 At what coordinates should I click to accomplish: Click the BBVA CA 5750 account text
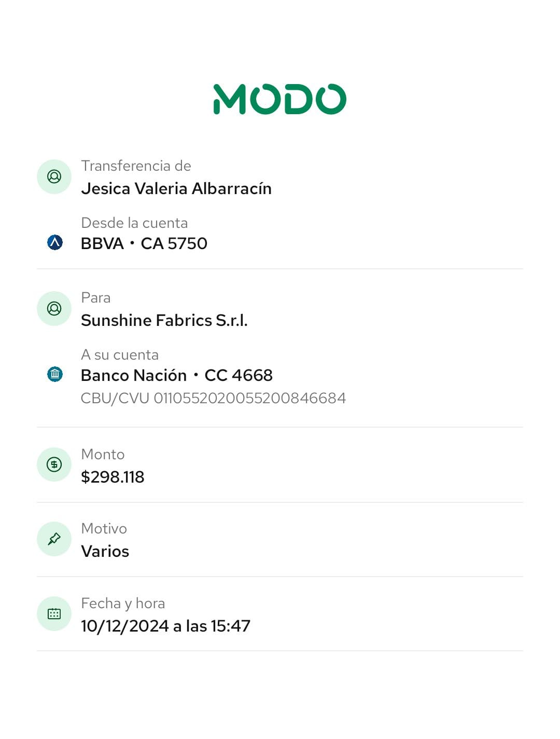click(144, 243)
